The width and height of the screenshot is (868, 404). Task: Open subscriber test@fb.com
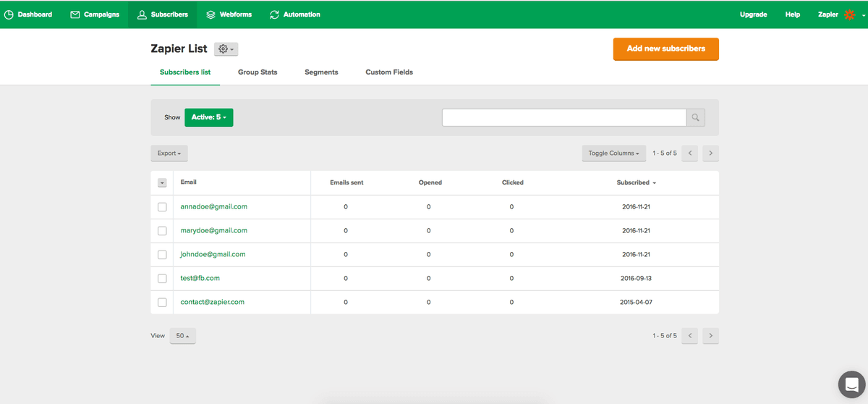200,278
